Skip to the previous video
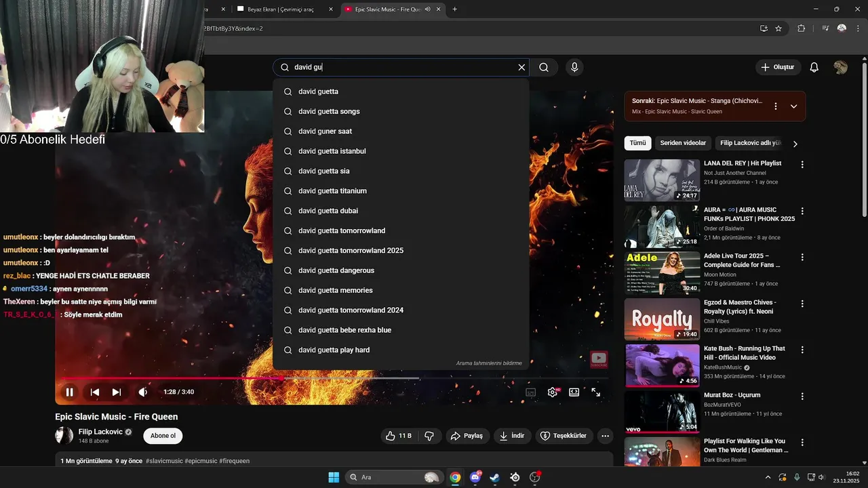Viewport: 868px width, 488px height. click(x=95, y=392)
